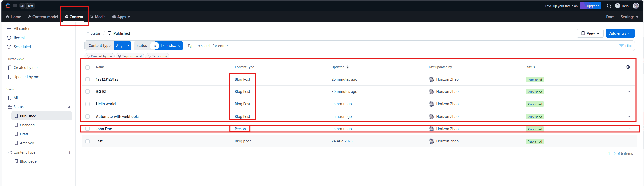Image resolution: width=644 pixels, height=186 pixels.
Task: Open Recent entries in sidebar
Action: pos(16,38)
